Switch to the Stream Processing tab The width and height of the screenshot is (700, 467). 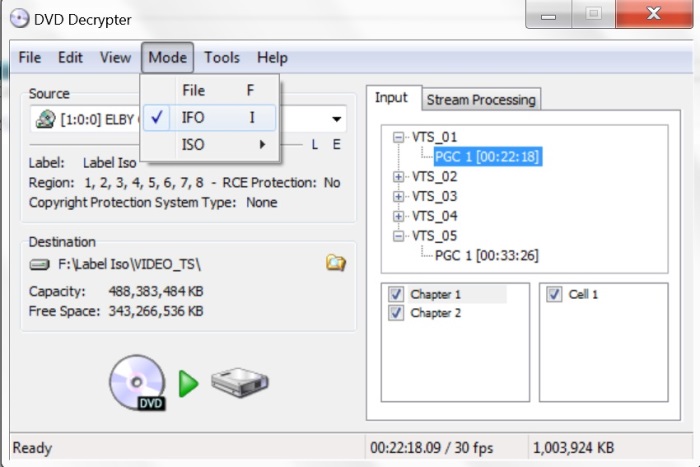coord(481,100)
